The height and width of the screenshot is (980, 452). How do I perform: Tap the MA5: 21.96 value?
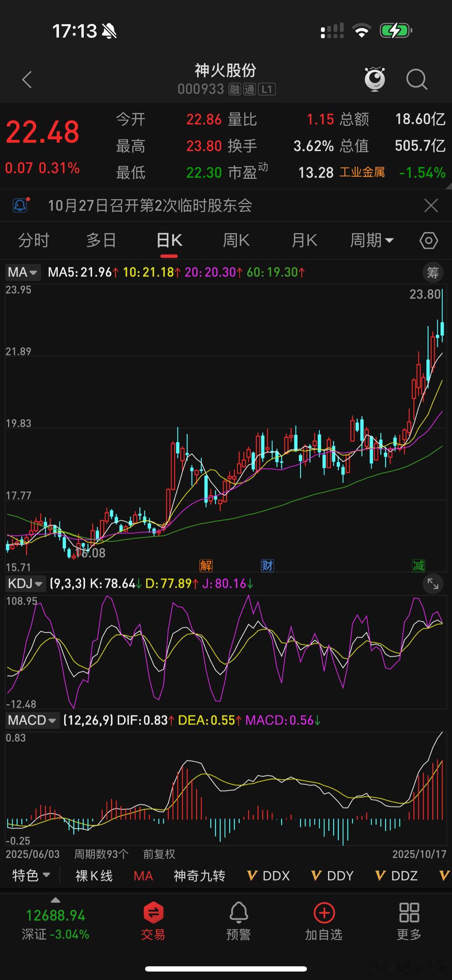click(83, 272)
